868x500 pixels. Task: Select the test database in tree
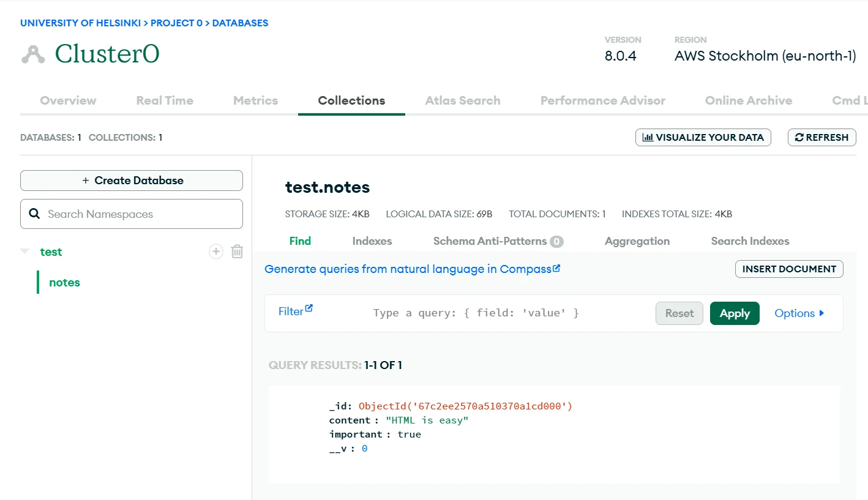point(51,252)
